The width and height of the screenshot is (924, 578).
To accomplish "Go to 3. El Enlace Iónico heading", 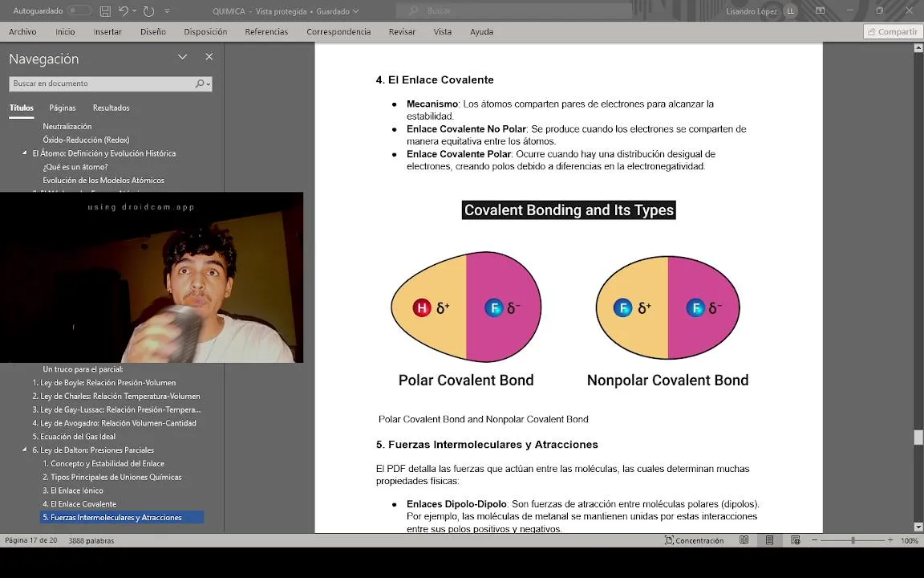I will [x=73, y=490].
